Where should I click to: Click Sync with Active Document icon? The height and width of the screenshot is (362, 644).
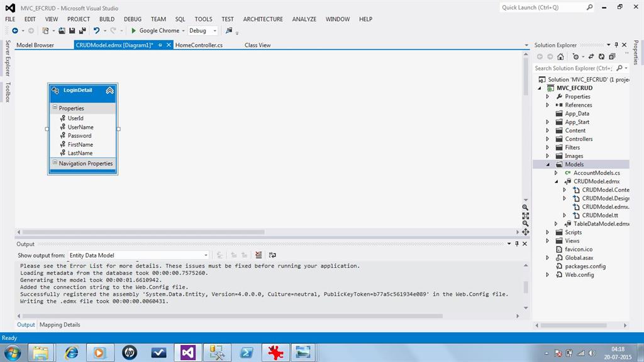(x=591, y=57)
